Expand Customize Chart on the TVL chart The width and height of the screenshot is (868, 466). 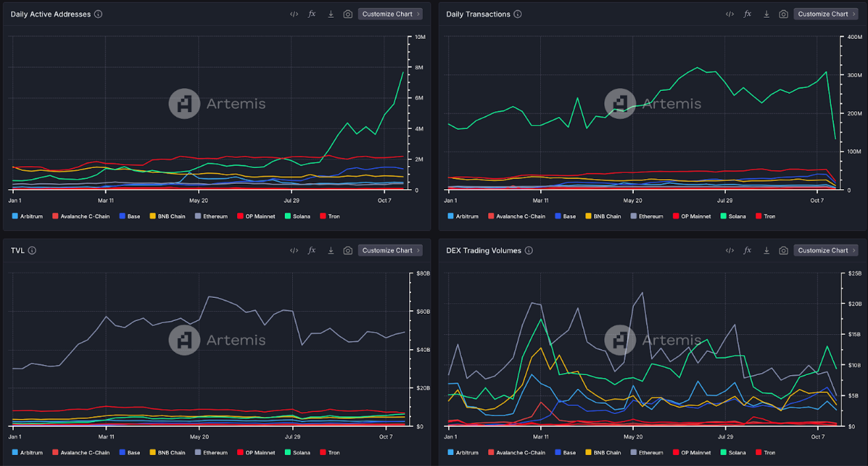click(390, 250)
